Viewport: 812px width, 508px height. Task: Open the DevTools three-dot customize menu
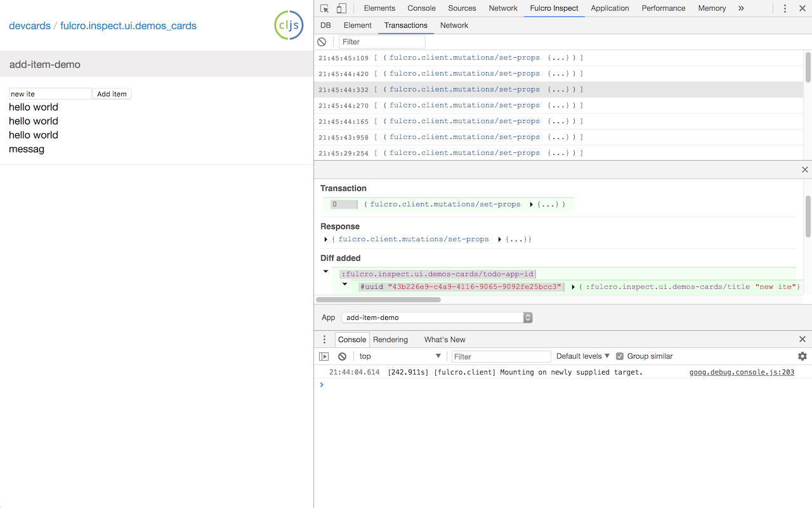pyautogui.click(x=785, y=8)
